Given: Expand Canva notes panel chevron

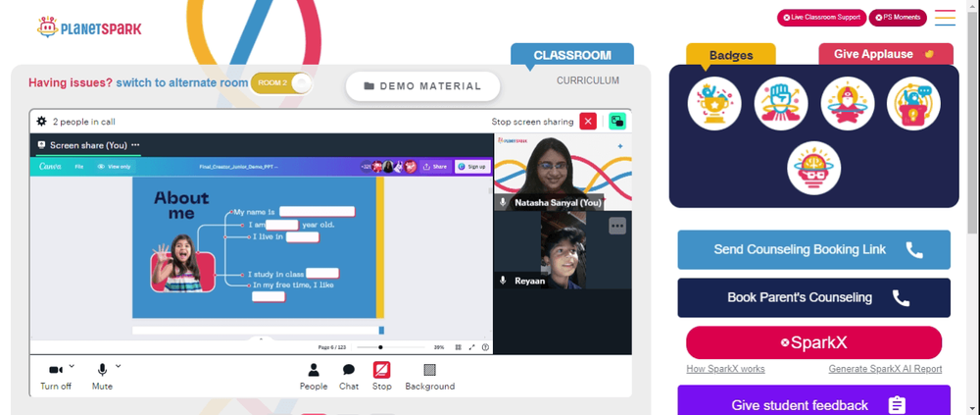Looking at the screenshot, I should click(262, 339).
